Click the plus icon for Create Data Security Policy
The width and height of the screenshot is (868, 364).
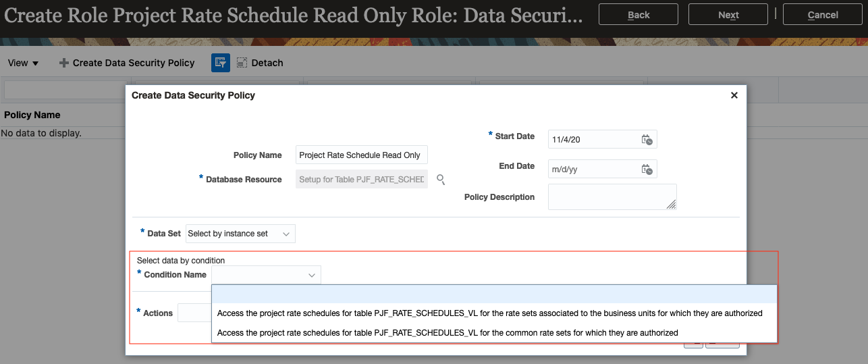[x=64, y=63]
